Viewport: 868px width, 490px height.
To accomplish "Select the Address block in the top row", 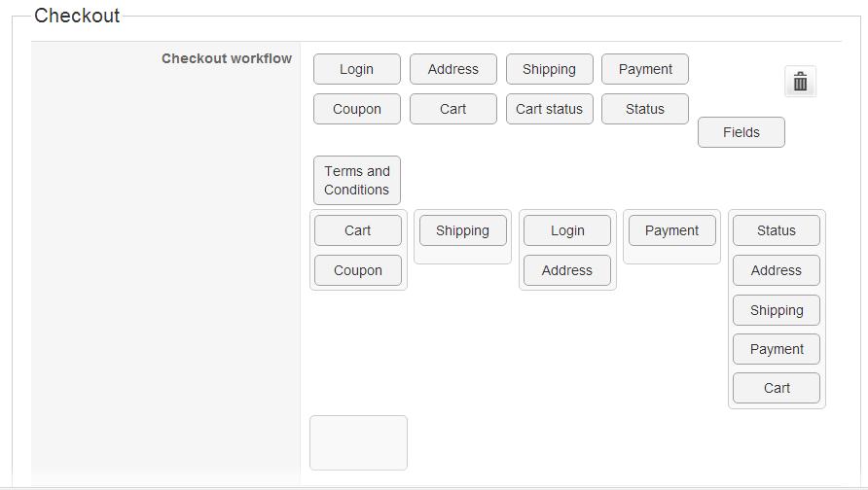I will click(x=452, y=69).
